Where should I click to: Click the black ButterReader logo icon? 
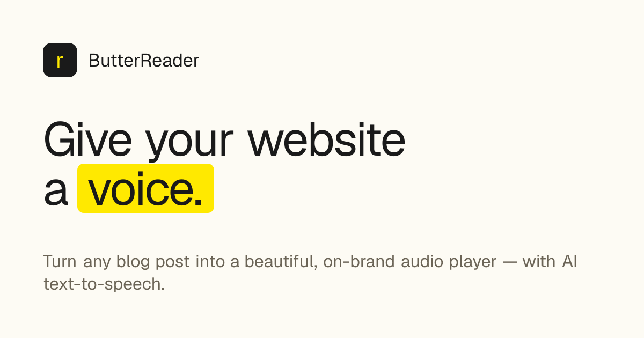pos(60,60)
